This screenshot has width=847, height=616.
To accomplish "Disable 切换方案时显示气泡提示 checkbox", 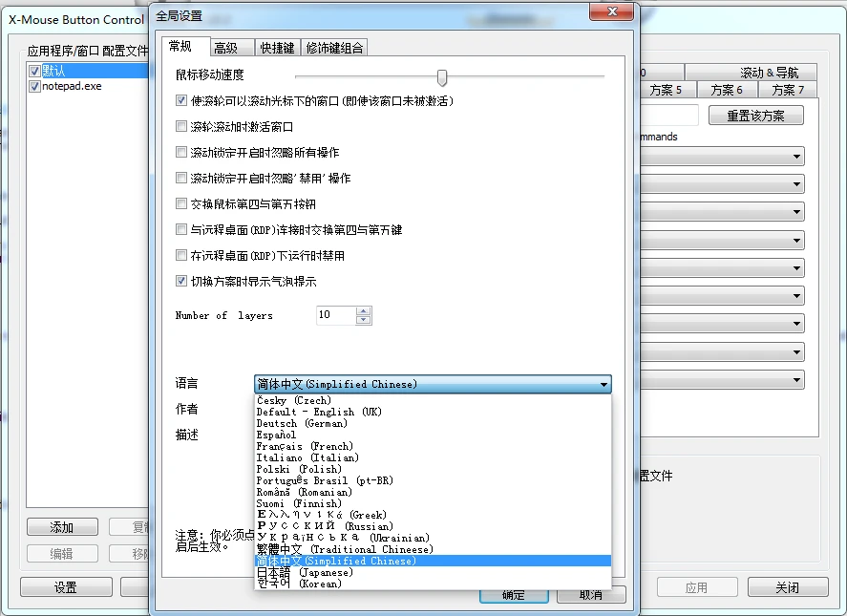I will click(181, 281).
